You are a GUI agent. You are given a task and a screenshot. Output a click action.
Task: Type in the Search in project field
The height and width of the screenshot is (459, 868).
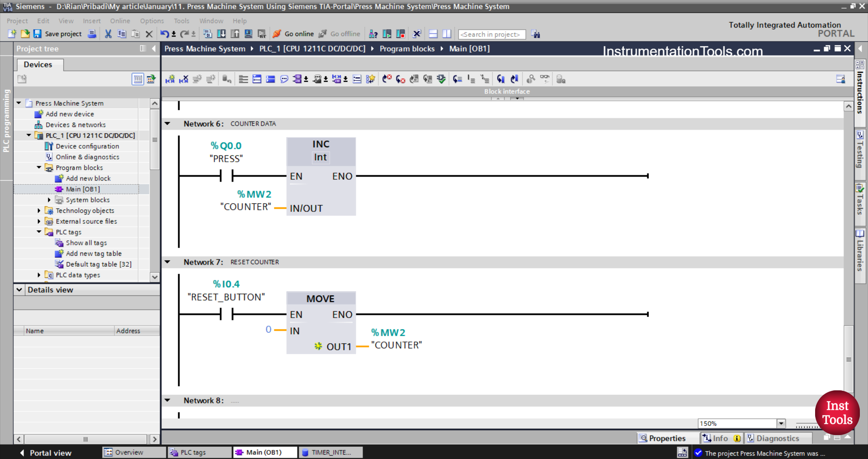coord(491,34)
